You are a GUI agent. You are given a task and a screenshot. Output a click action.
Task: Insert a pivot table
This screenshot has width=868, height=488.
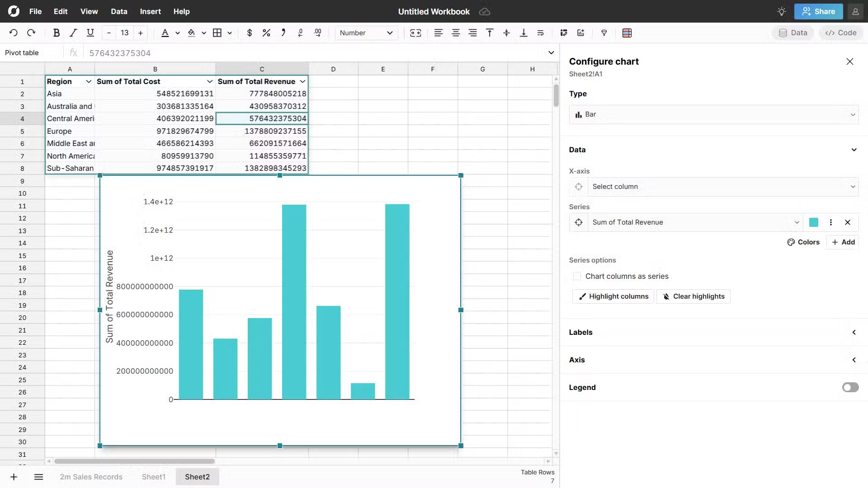[x=564, y=33]
